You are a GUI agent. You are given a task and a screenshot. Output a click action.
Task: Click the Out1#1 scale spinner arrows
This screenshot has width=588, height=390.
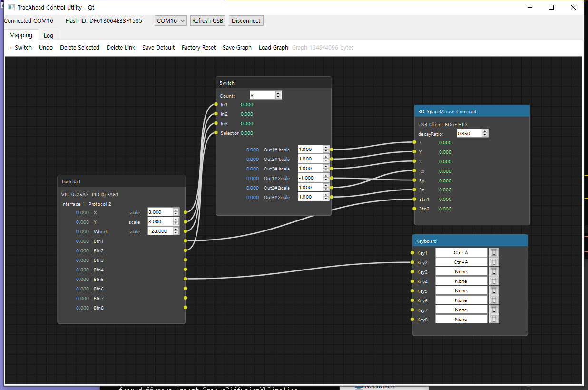point(326,149)
